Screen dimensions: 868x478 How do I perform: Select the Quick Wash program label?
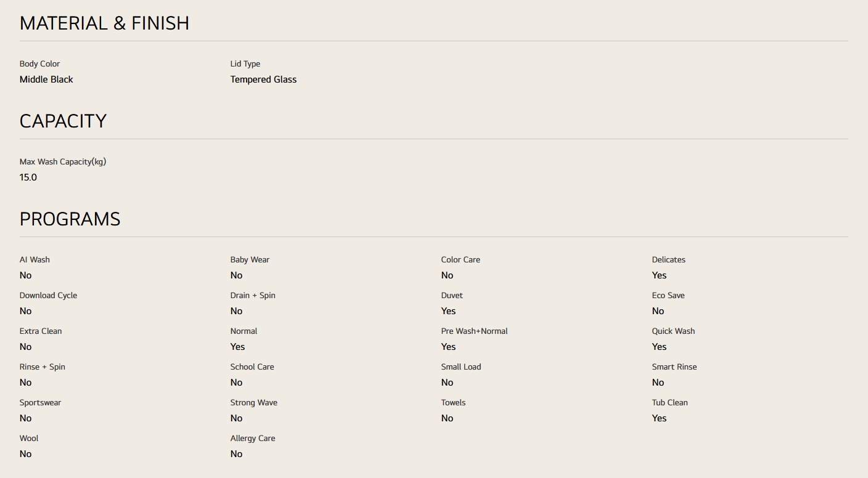673,331
